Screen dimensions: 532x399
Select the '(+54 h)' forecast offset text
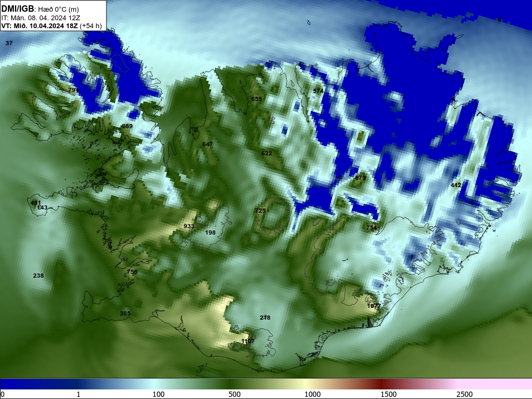point(90,26)
